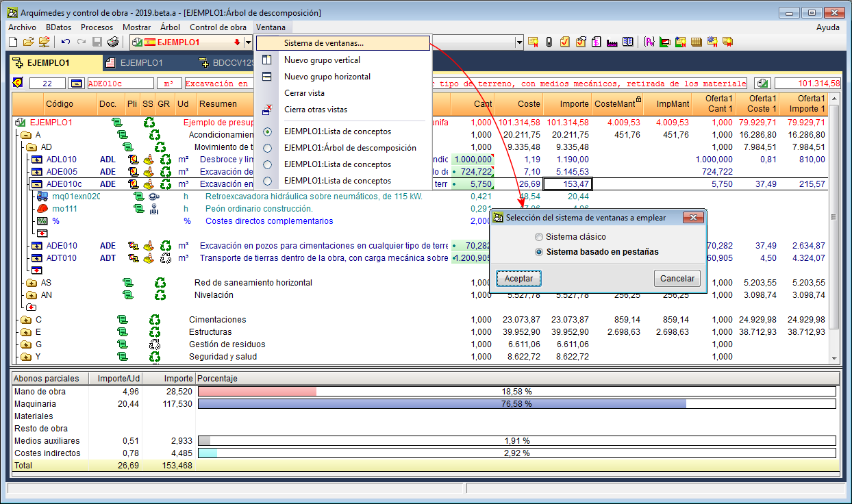Viewport: 852px width, 504px height.
Task: Click the Mano de obra 18,58 % bar
Action: tap(516, 392)
